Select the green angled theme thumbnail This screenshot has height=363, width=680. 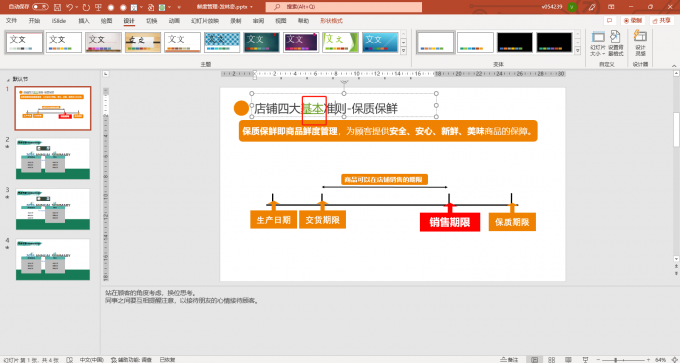[340, 43]
